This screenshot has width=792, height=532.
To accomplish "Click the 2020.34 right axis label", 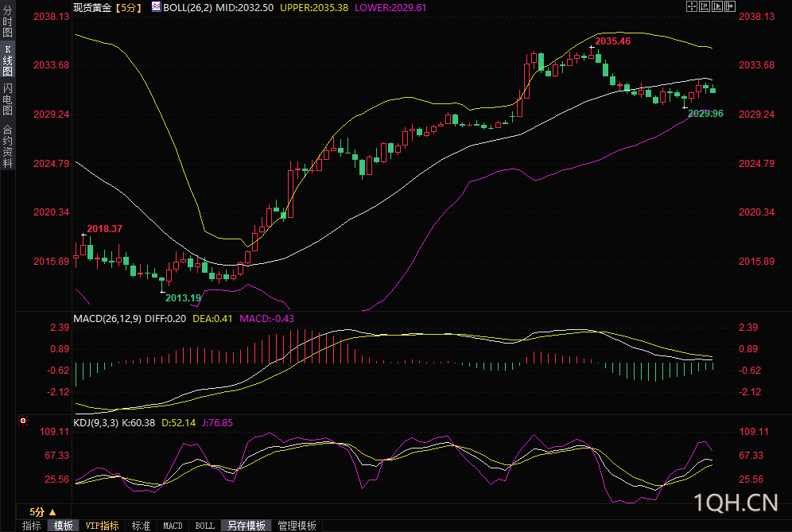I will (757, 212).
